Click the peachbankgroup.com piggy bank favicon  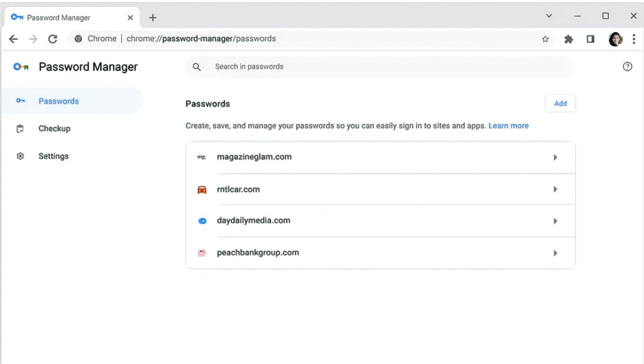[x=202, y=252]
